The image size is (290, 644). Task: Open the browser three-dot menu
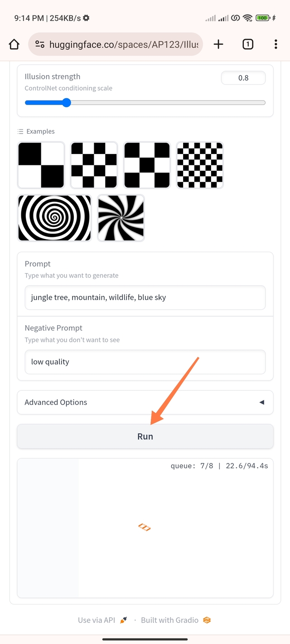(x=275, y=44)
